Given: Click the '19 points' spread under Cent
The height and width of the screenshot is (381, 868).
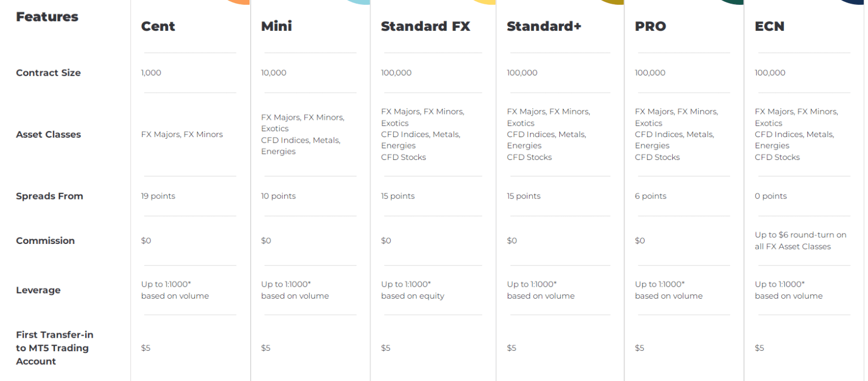Looking at the screenshot, I should coord(158,196).
